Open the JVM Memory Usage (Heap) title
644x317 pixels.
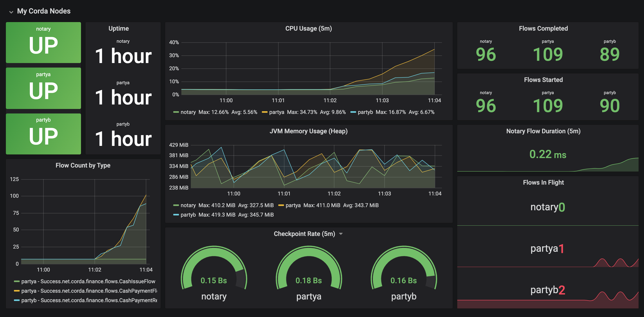tap(308, 131)
